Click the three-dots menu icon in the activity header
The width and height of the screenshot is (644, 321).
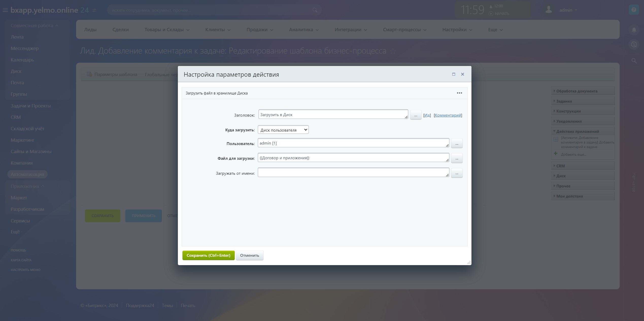[x=459, y=93]
